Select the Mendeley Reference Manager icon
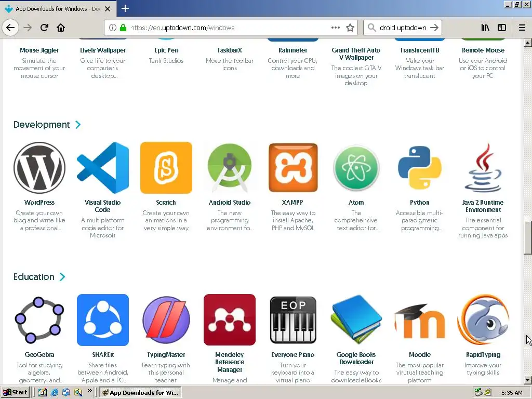The height and width of the screenshot is (399, 532). pyautogui.click(x=230, y=320)
